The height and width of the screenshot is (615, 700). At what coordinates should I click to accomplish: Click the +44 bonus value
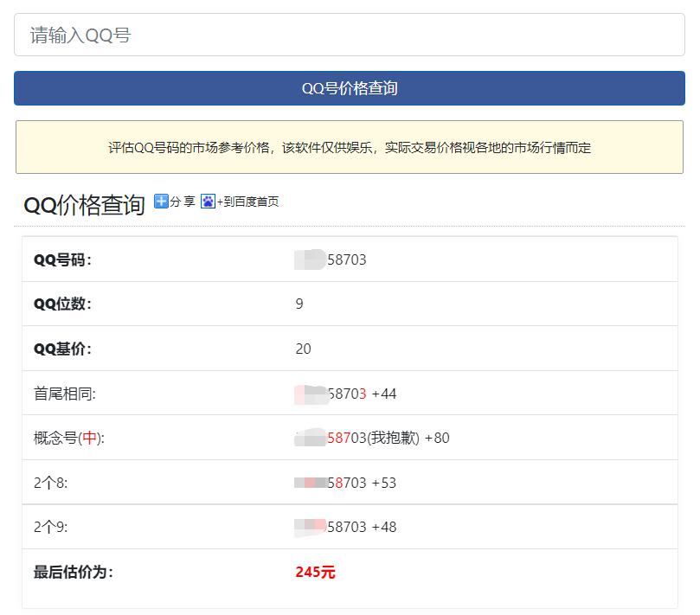(384, 394)
